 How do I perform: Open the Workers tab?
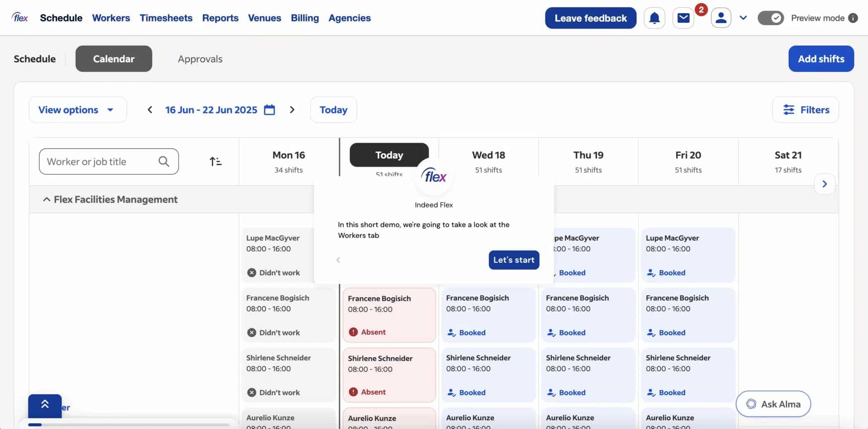pyautogui.click(x=111, y=18)
